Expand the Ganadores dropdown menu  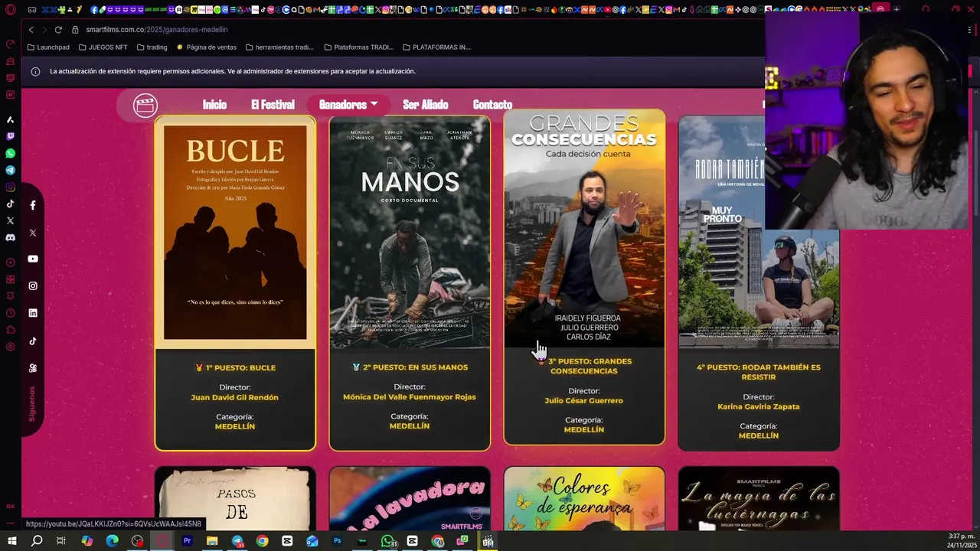point(348,104)
